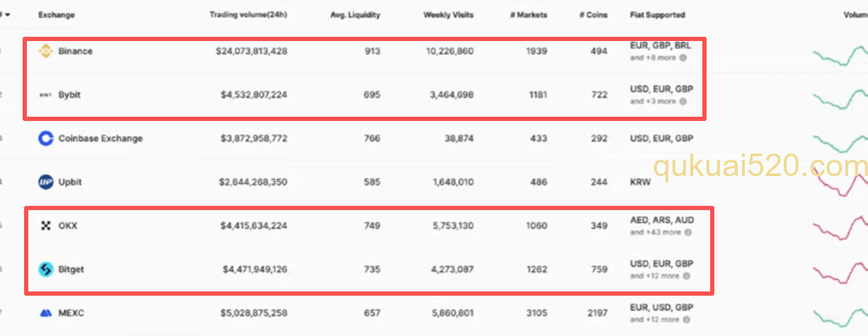Click Binance volume sparkline chart
The width and height of the screenshot is (868, 336).
click(840, 54)
